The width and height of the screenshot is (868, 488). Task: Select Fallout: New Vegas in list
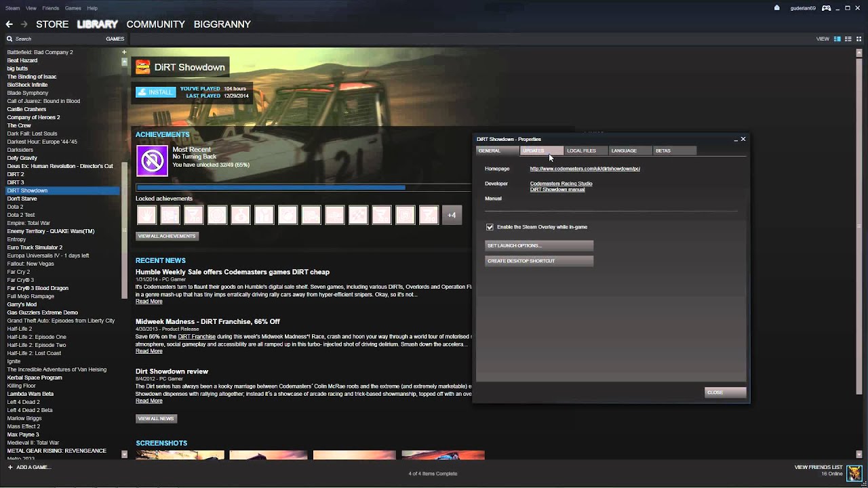coord(31,264)
